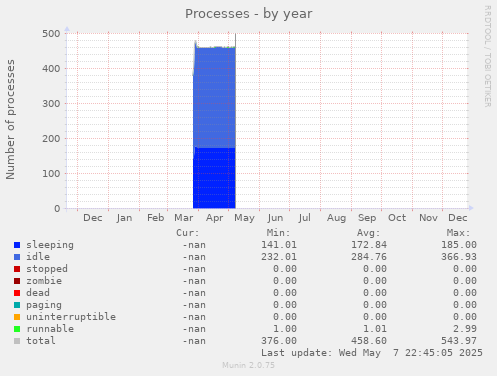The height and width of the screenshot is (376, 497).
Task: Click the total gray legend square
Action: point(17,341)
